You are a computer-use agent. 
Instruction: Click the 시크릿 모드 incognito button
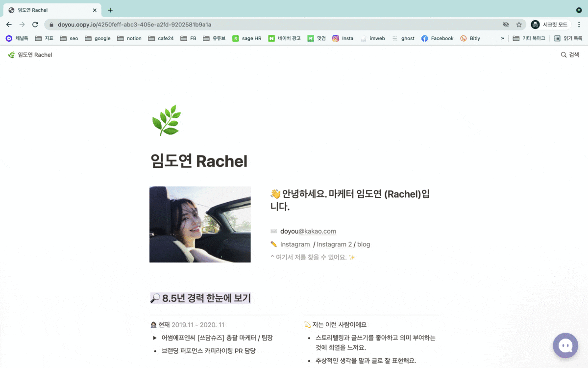[x=551, y=25]
